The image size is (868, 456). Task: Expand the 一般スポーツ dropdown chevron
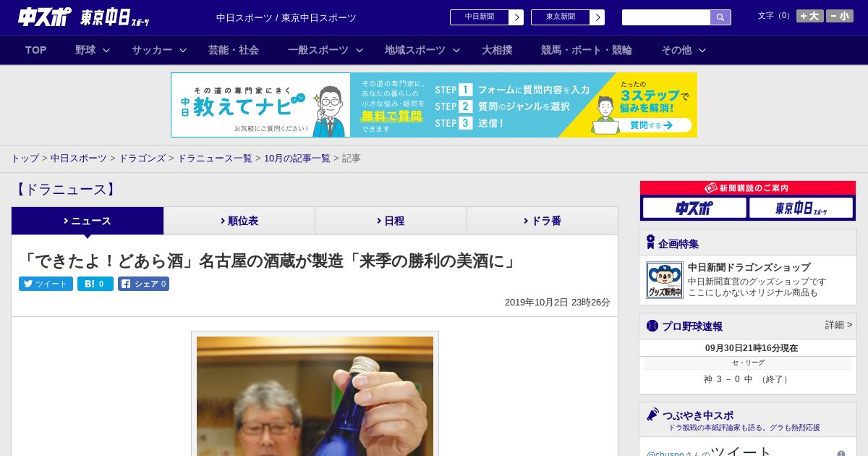359,50
